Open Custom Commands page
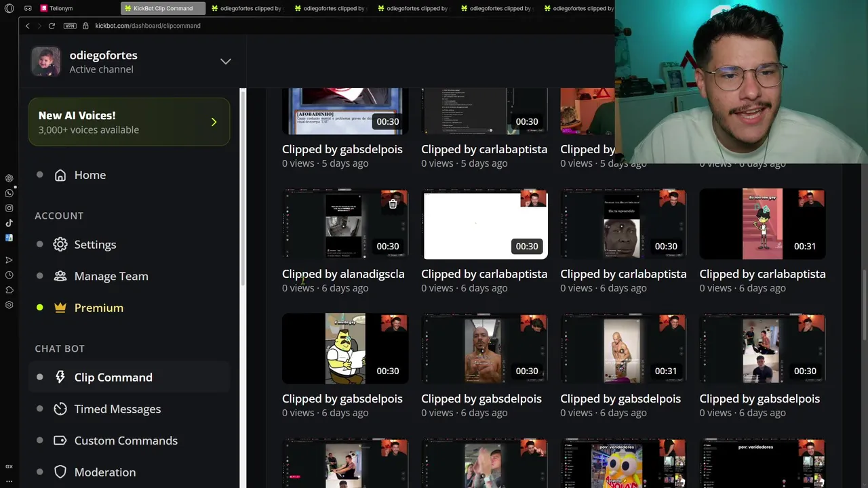 [x=125, y=441]
